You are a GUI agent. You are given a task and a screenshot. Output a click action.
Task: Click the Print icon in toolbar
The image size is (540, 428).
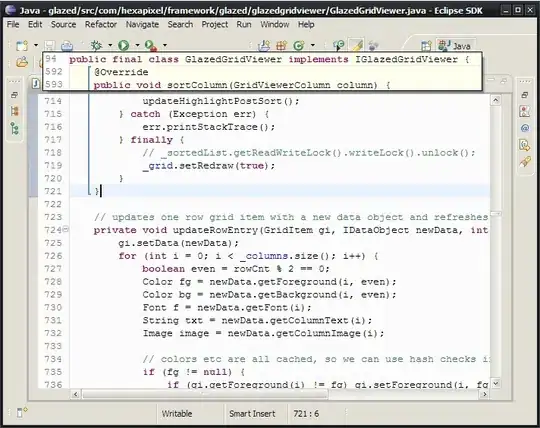67,45
